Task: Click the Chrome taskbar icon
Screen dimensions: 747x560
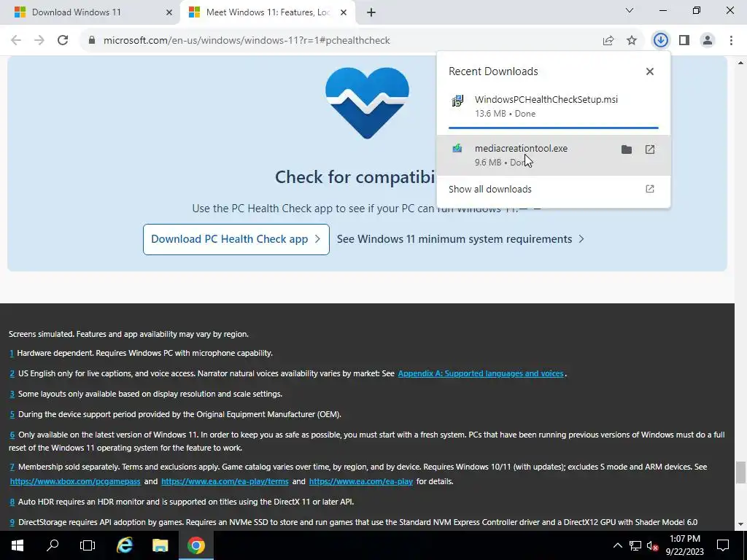Action: 196,545
